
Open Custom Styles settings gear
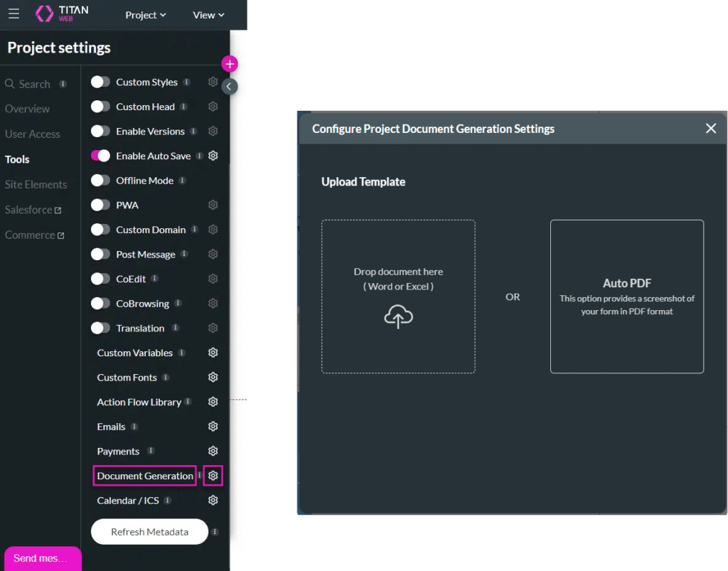(x=213, y=82)
